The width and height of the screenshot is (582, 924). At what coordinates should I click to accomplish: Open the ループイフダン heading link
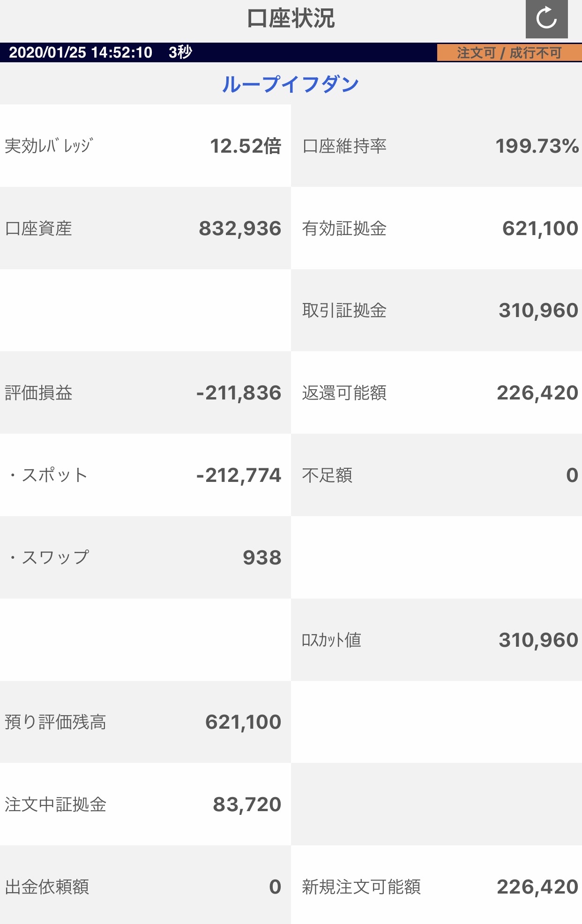point(291,84)
